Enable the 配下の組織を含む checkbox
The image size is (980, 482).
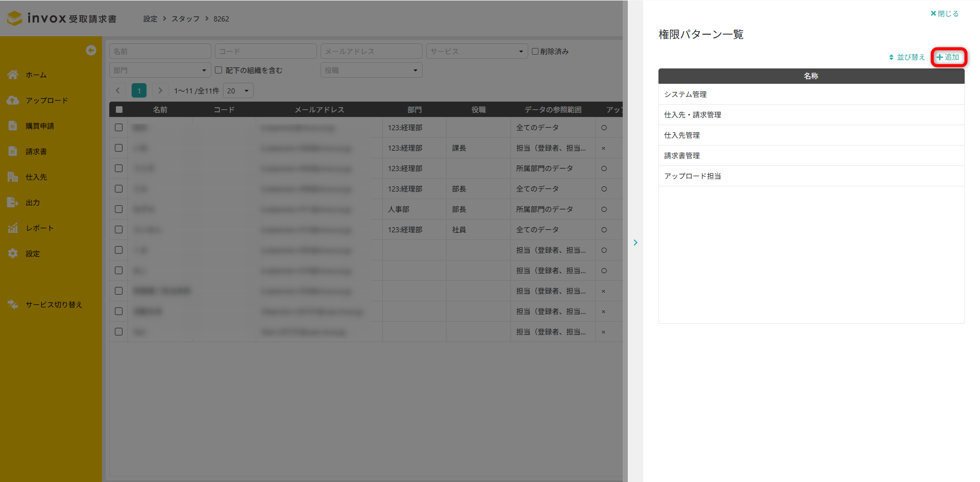point(218,70)
